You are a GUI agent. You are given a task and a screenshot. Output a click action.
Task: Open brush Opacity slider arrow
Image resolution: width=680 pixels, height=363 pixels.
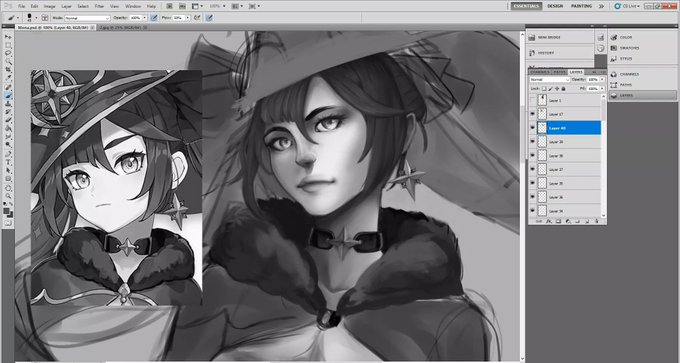click(x=145, y=18)
